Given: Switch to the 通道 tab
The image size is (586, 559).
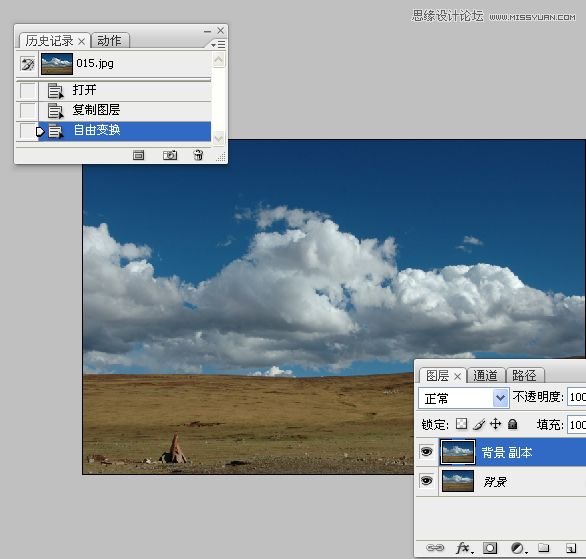Looking at the screenshot, I should 485,375.
